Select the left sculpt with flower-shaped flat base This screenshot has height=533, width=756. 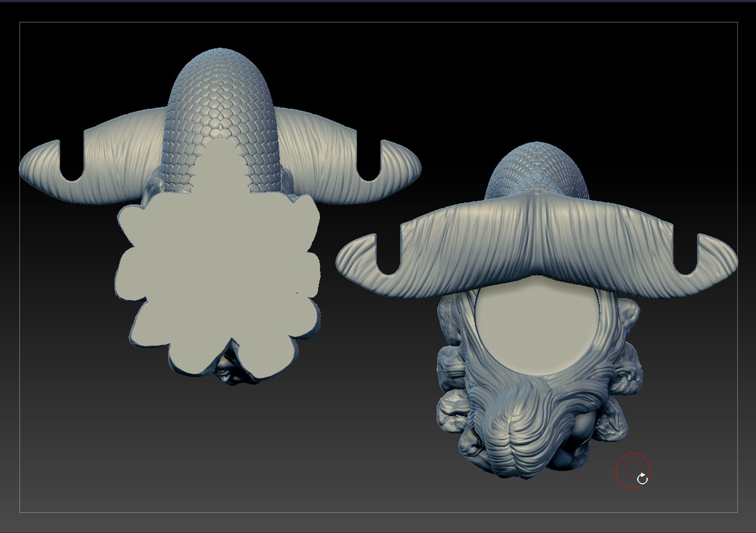pyautogui.click(x=220, y=217)
